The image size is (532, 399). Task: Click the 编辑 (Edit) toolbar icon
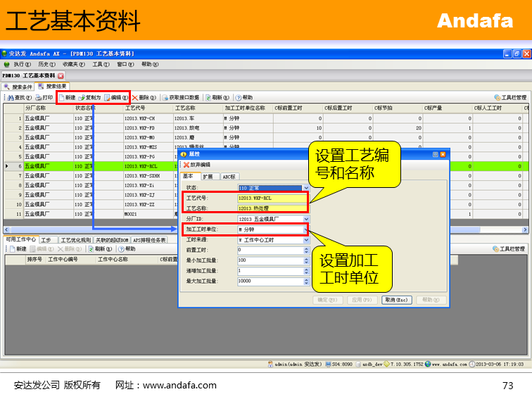117,98
